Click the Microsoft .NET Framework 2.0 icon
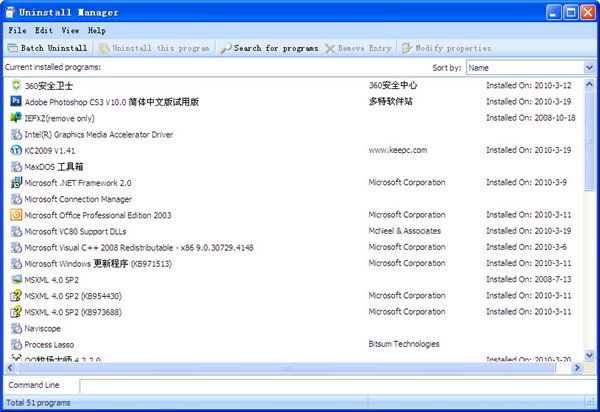 pyautogui.click(x=16, y=182)
